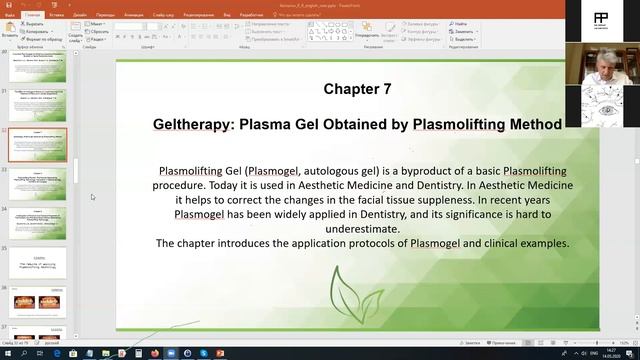640x360 pixels.
Task: Click Cut (Вырезать) in clipboard group
Action: [x=32, y=24]
